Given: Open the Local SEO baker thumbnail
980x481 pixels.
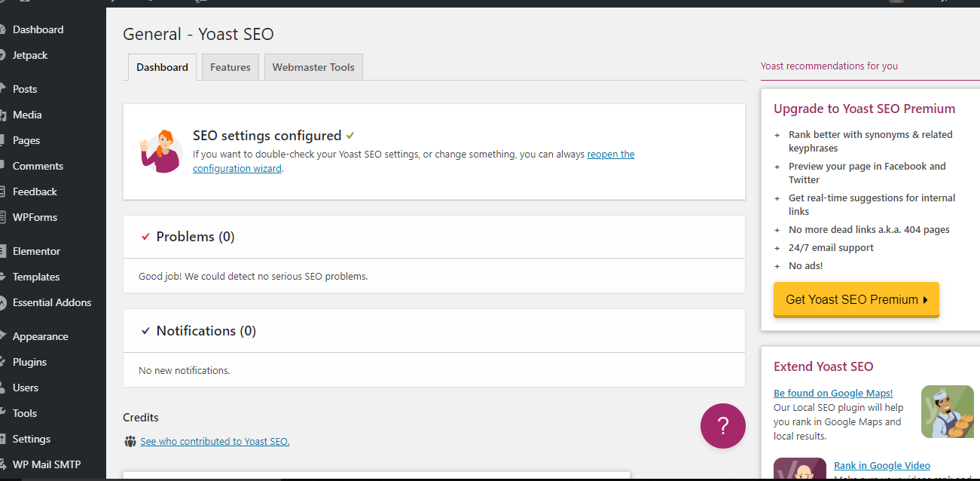Looking at the screenshot, I should point(948,412).
